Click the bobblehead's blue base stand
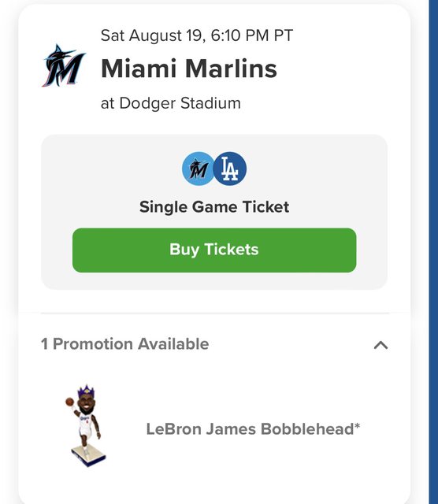This screenshot has height=504, width=438. (x=88, y=456)
